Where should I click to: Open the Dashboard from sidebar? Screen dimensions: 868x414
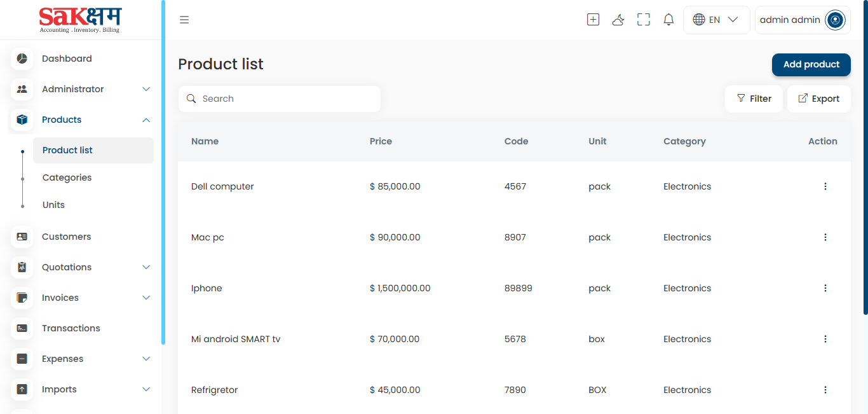[67, 59]
